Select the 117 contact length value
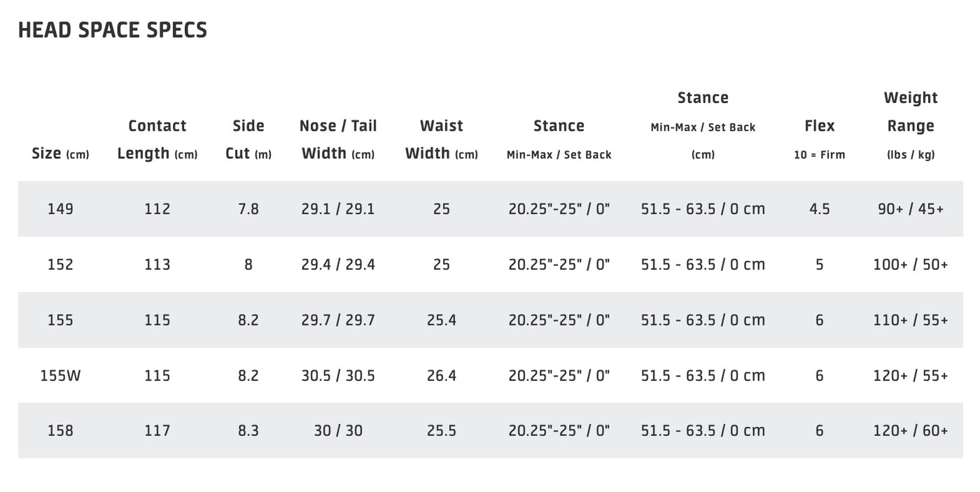 click(x=157, y=431)
